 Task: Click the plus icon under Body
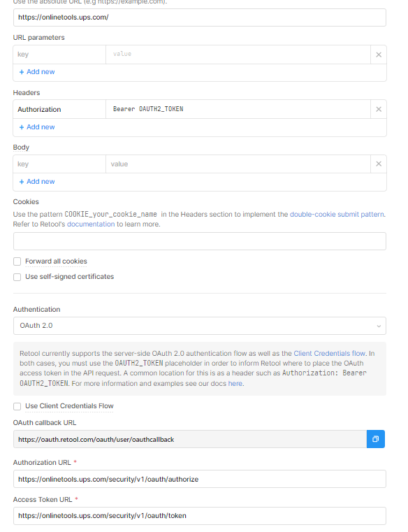pyautogui.click(x=22, y=182)
